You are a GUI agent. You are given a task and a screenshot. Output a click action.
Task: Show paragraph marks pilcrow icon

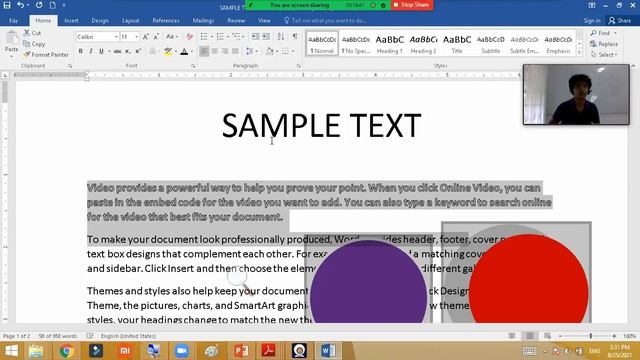[x=295, y=37]
